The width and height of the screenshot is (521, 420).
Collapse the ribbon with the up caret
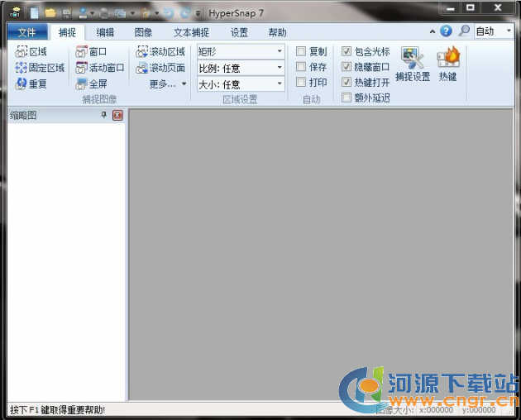(433, 31)
